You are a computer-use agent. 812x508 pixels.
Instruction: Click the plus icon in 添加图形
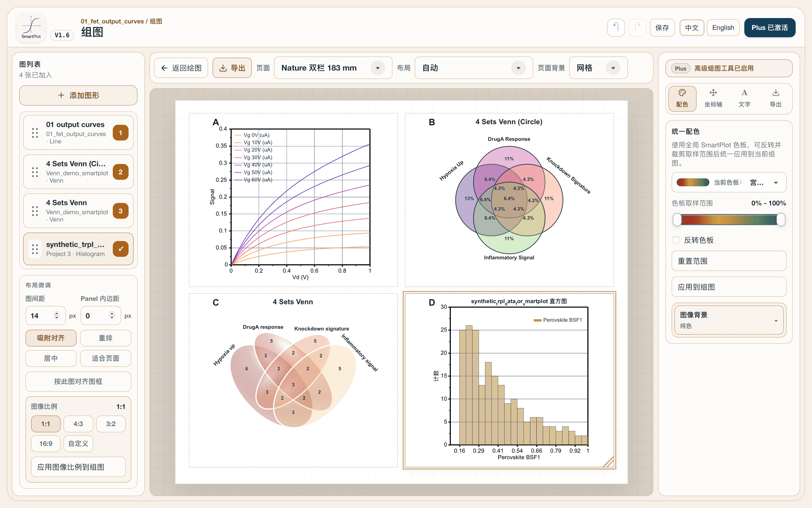click(x=61, y=95)
